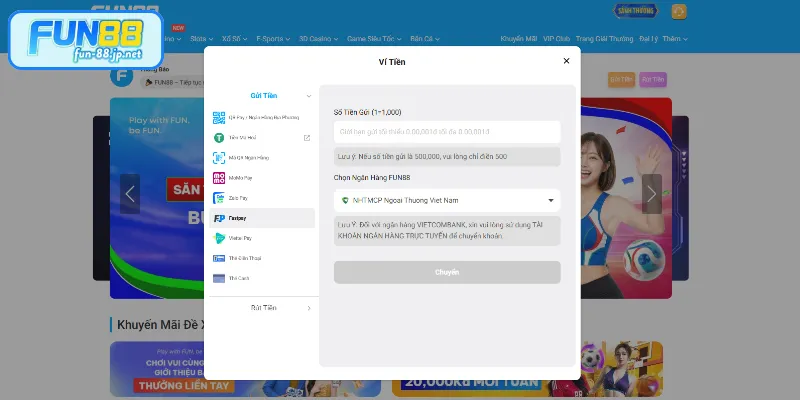Click the Số Tiền Gửi amount field
The height and width of the screenshot is (400, 800).
(447, 132)
